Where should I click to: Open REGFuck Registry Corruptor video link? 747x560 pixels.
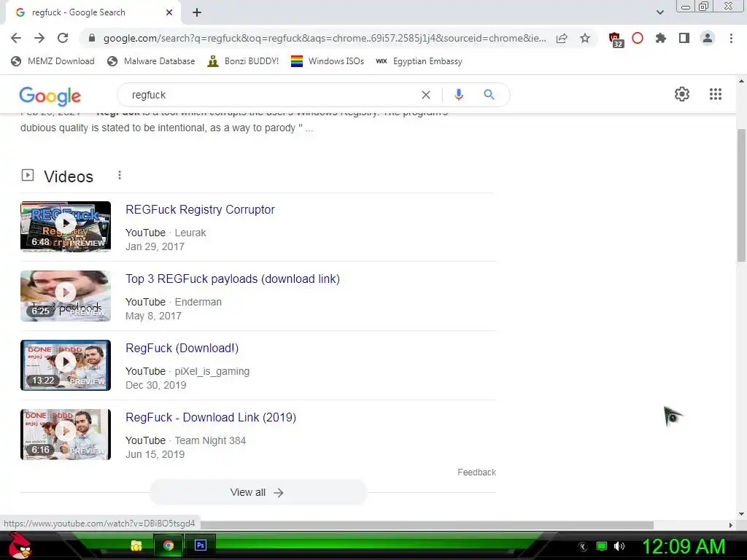coord(200,209)
